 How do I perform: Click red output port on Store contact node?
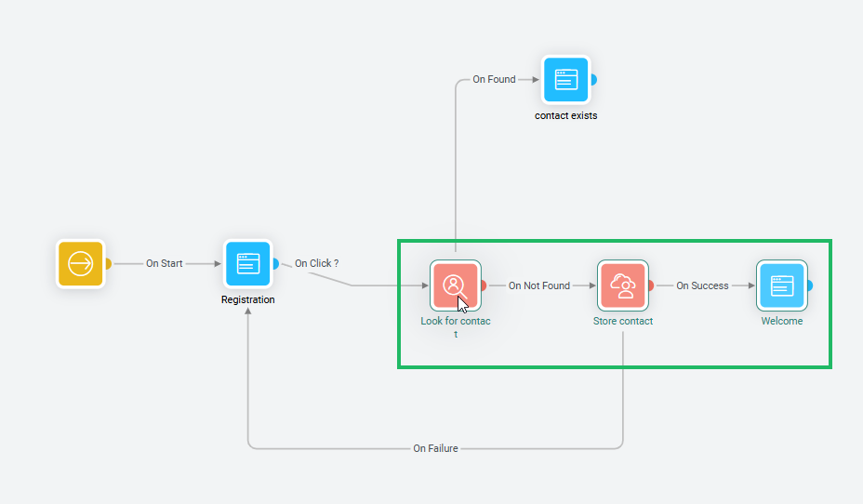pyautogui.click(x=650, y=285)
